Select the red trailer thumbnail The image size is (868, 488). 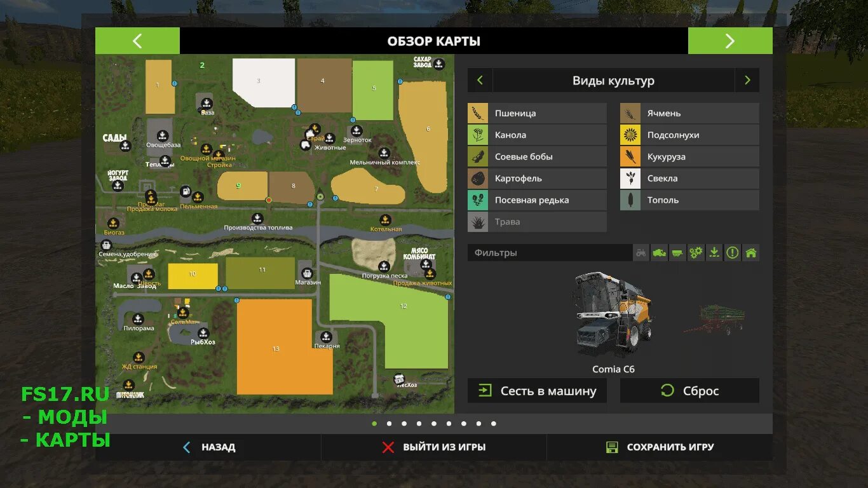714,319
